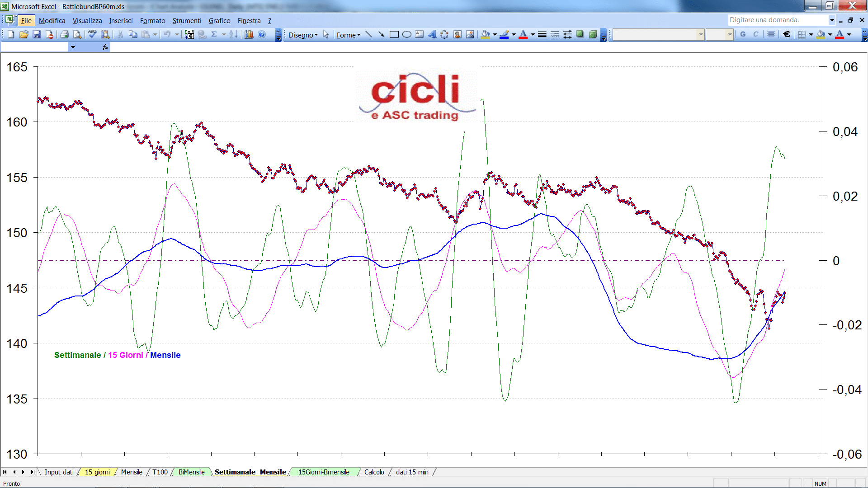Open the Visualizza menu
This screenshot has width=868, height=488.
[x=87, y=20]
